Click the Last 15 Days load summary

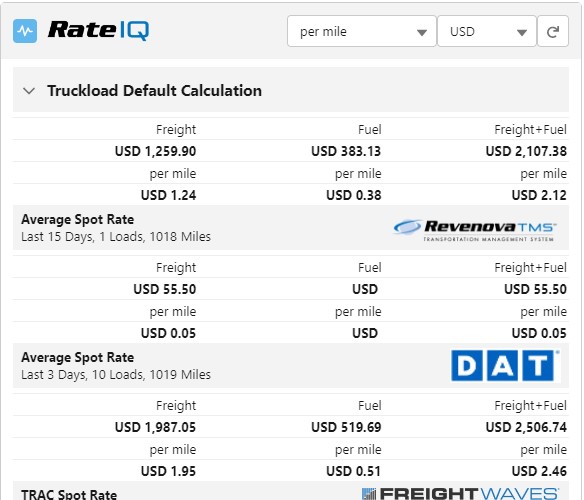coord(116,237)
